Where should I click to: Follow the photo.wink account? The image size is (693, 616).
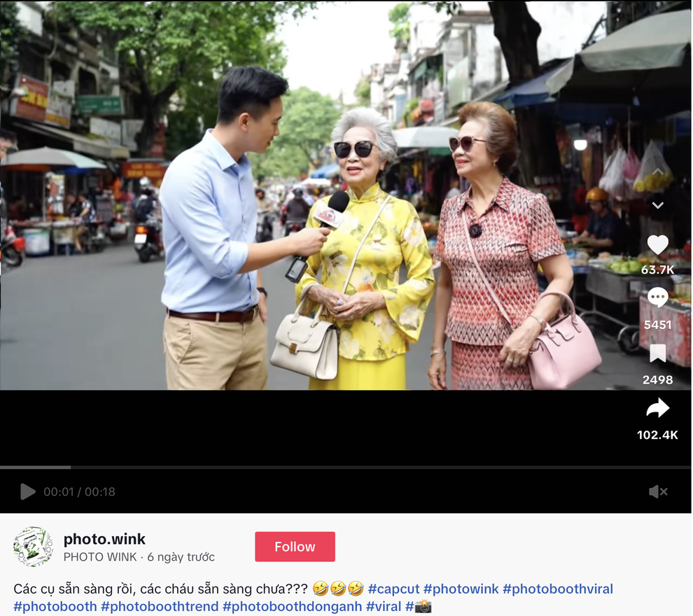point(295,547)
